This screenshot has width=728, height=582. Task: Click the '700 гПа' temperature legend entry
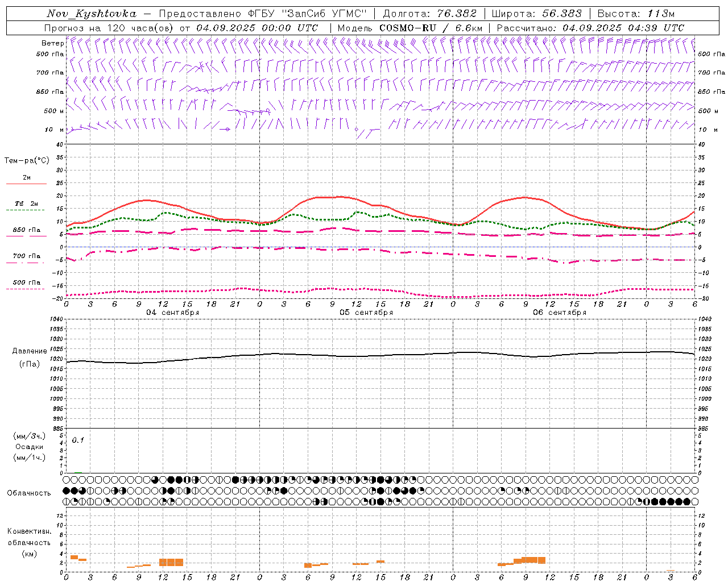pyautogui.click(x=27, y=256)
